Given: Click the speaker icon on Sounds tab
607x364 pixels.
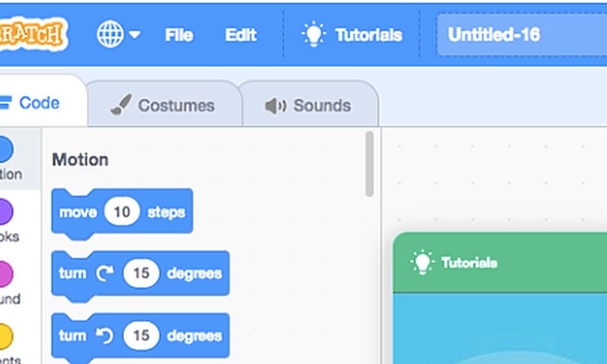Looking at the screenshot, I should (x=275, y=105).
